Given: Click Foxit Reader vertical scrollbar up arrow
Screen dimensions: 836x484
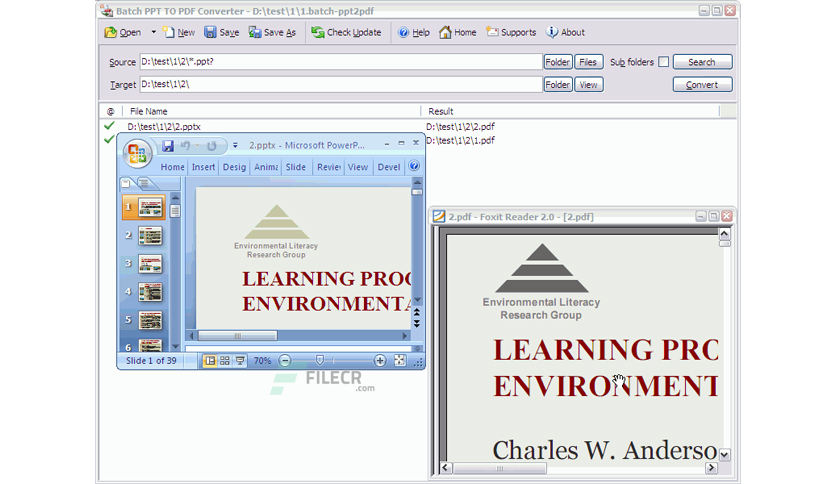Looking at the screenshot, I should (x=724, y=233).
